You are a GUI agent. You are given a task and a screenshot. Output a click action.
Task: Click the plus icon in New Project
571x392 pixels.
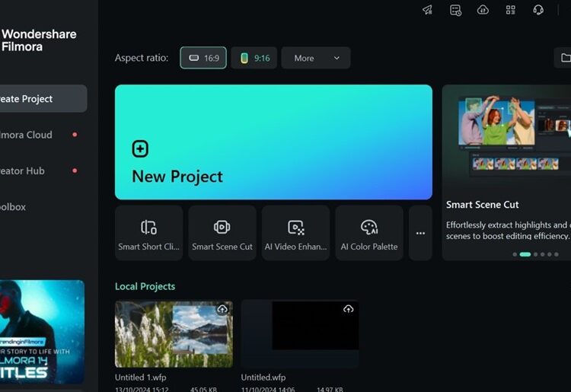coord(140,148)
